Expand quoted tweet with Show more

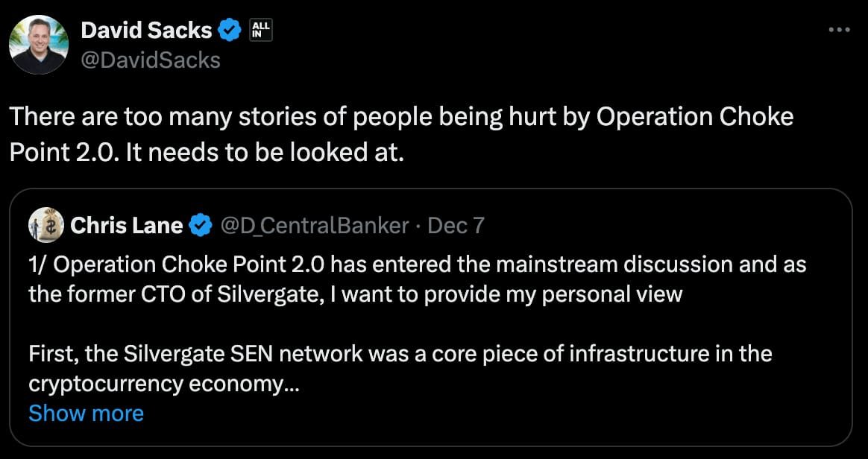click(86, 413)
